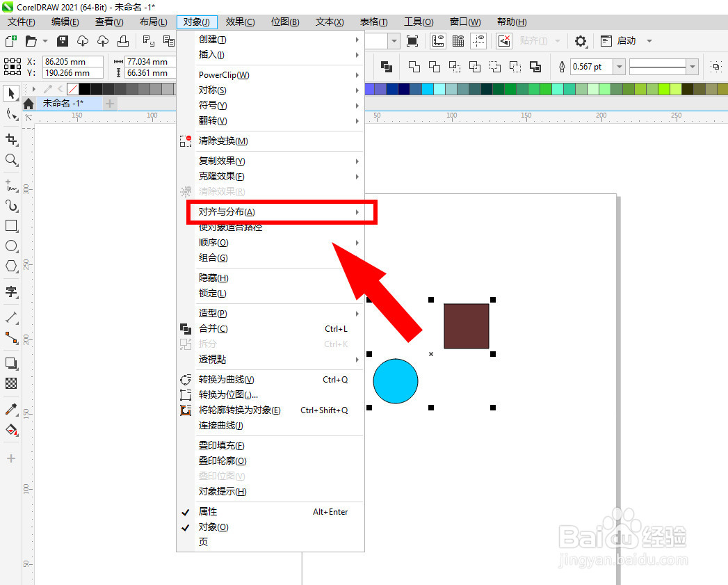
Task: Select the Text tool
Action: coord(10,291)
